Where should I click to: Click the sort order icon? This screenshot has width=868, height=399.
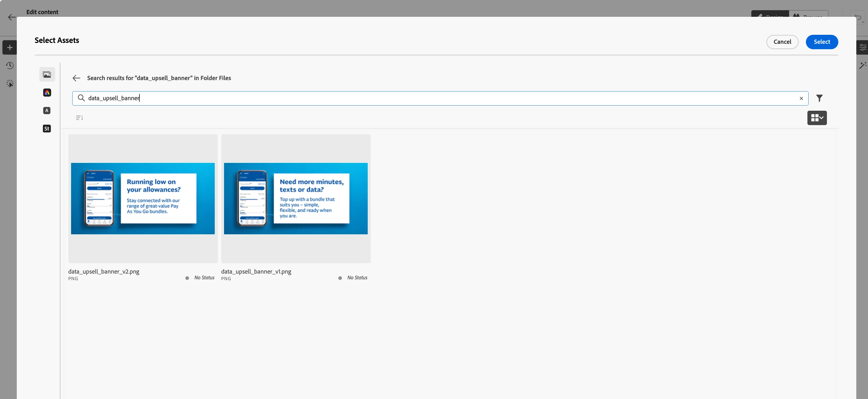tap(79, 118)
